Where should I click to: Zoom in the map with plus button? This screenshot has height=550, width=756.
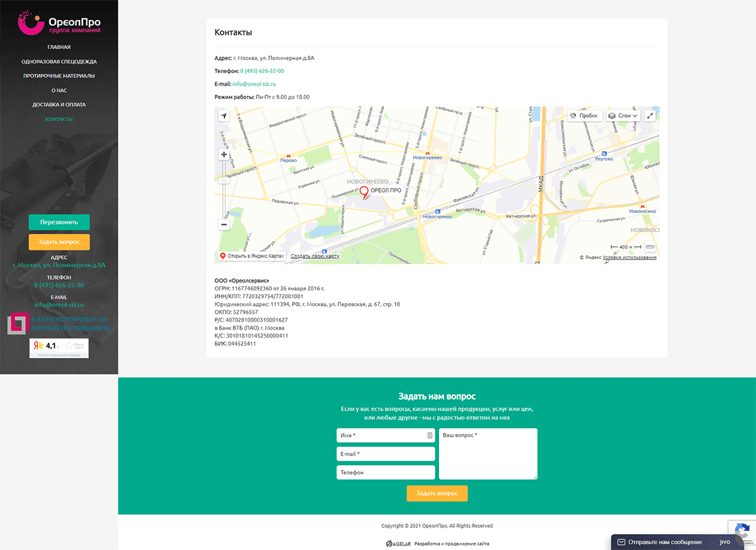tap(224, 154)
